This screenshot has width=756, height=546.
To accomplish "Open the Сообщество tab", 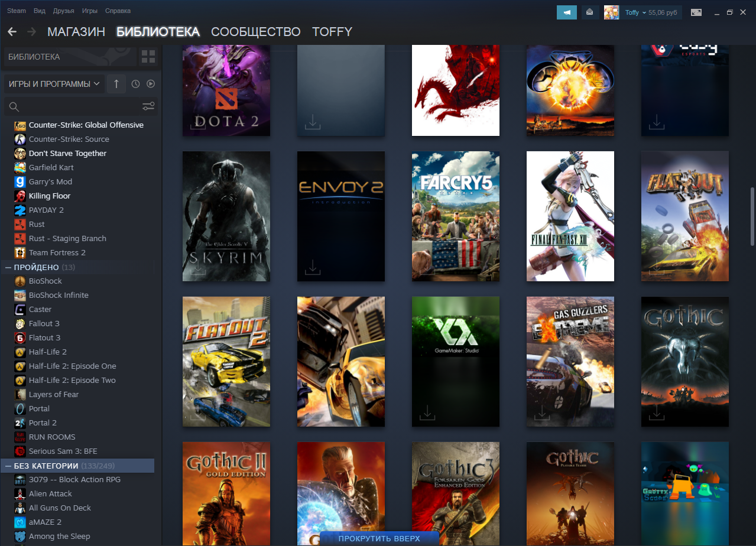I will tap(256, 32).
